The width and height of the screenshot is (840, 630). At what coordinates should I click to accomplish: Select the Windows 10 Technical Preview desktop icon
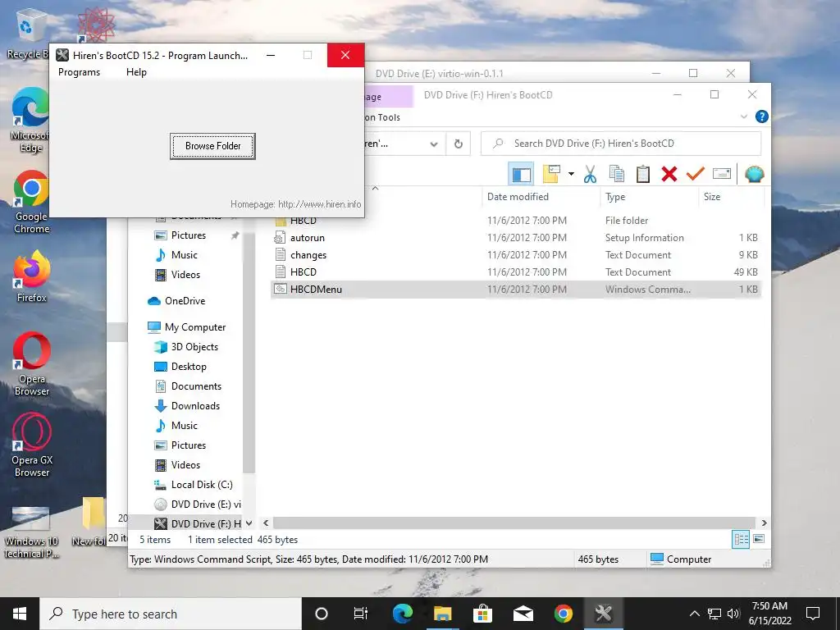(31, 532)
